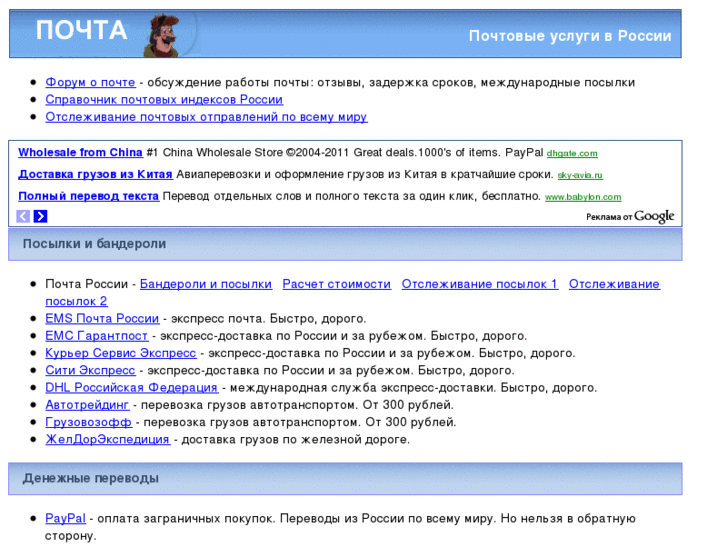
Task: Click text 'Перевод отдельных слов и полного текста'
Action: pos(281,196)
